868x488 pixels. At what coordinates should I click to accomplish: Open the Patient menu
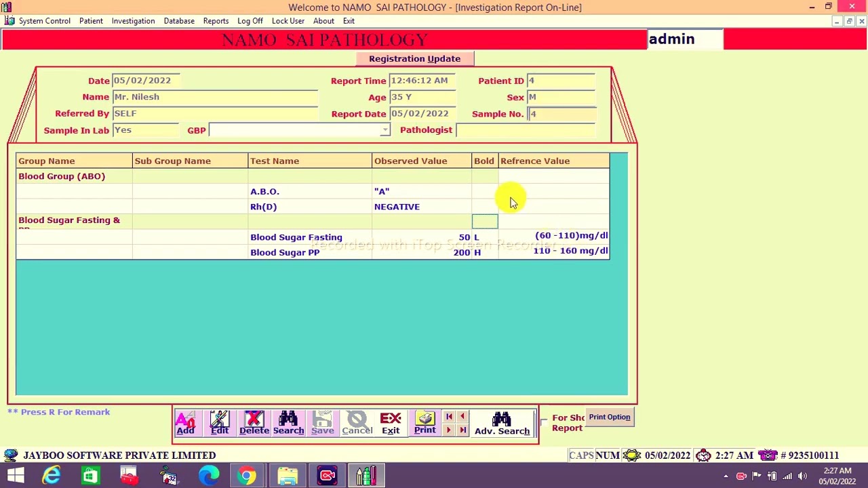tap(91, 21)
